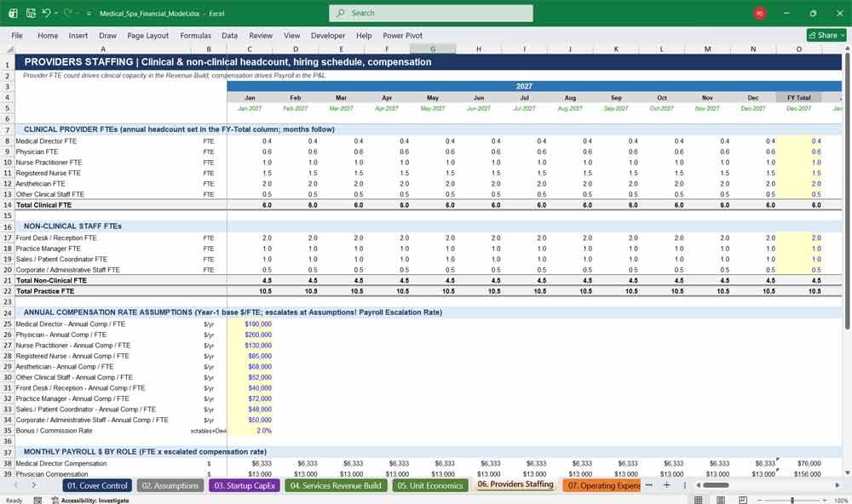Select column G header
The height and width of the screenshot is (504, 852).
pyautogui.click(x=433, y=49)
